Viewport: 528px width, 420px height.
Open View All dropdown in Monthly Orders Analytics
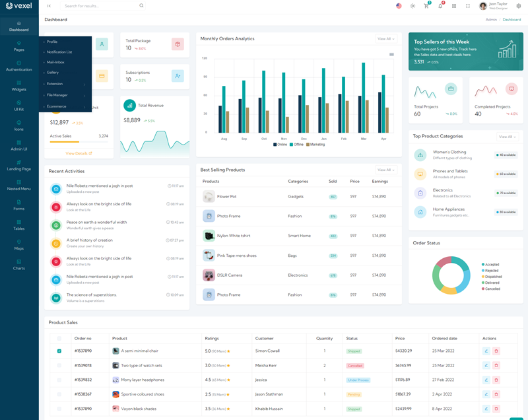tap(385, 39)
